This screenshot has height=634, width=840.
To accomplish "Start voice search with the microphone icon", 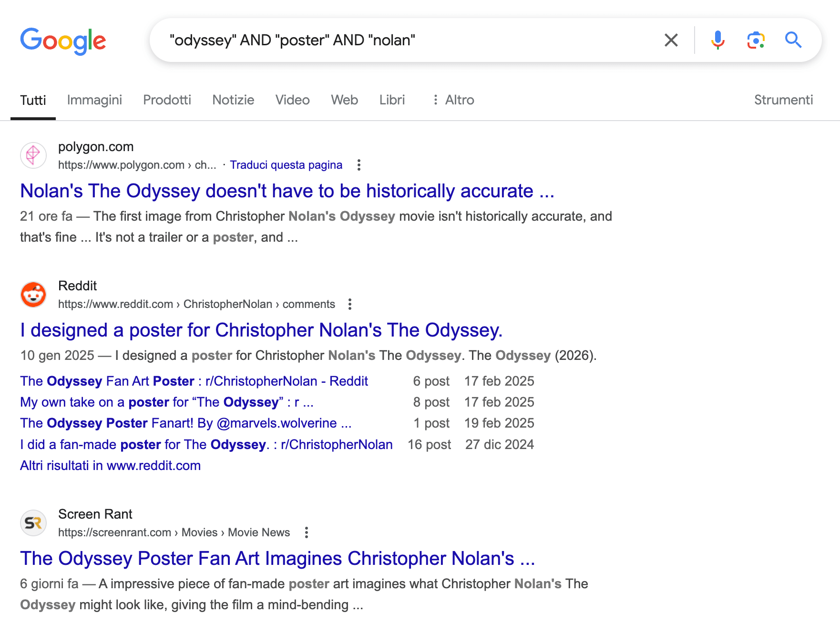I will coord(717,40).
